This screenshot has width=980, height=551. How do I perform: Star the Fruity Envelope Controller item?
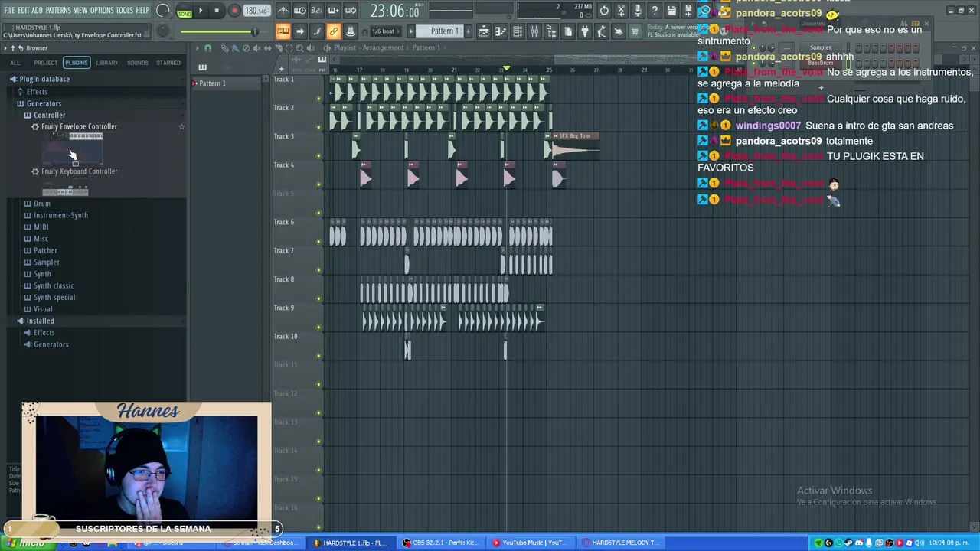tap(181, 126)
